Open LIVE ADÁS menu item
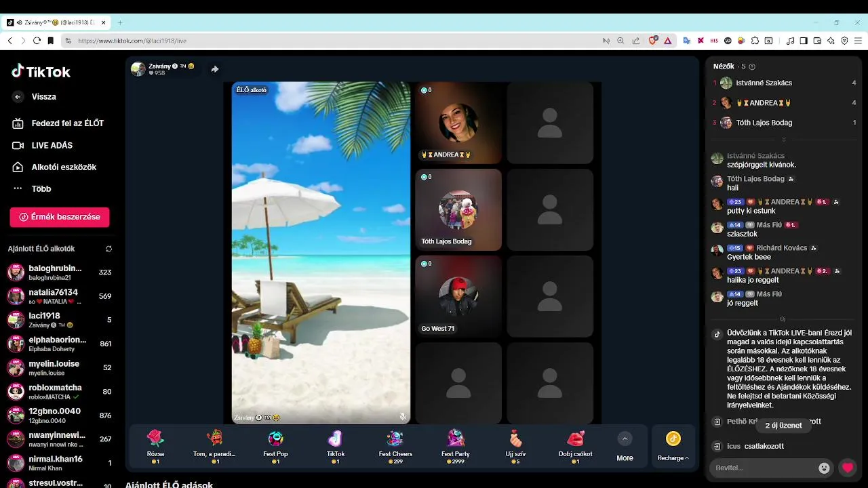The height and width of the screenshot is (488, 868). tap(43, 145)
